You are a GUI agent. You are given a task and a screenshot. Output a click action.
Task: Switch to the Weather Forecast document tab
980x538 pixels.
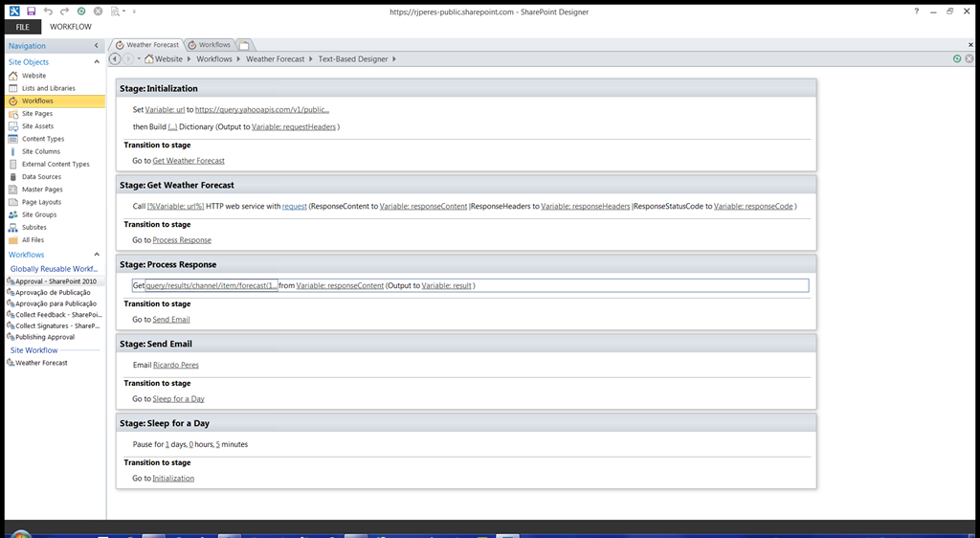pos(147,45)
